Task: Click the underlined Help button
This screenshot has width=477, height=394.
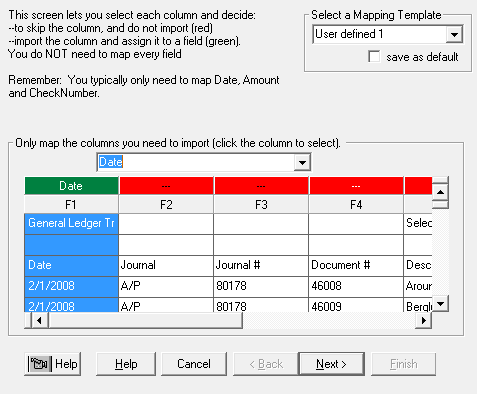Action: coord(126,364)
